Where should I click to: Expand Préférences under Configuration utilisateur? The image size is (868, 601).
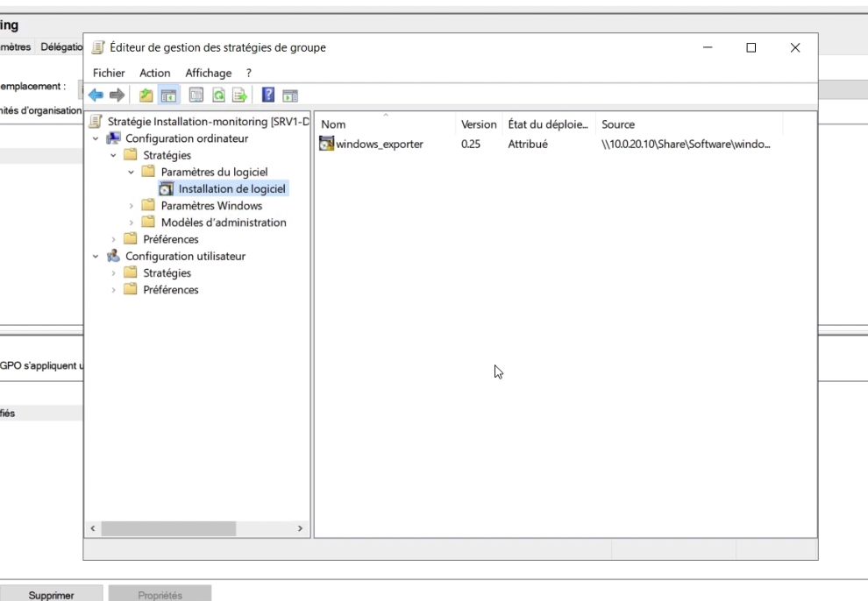click(x=113, y=290)
